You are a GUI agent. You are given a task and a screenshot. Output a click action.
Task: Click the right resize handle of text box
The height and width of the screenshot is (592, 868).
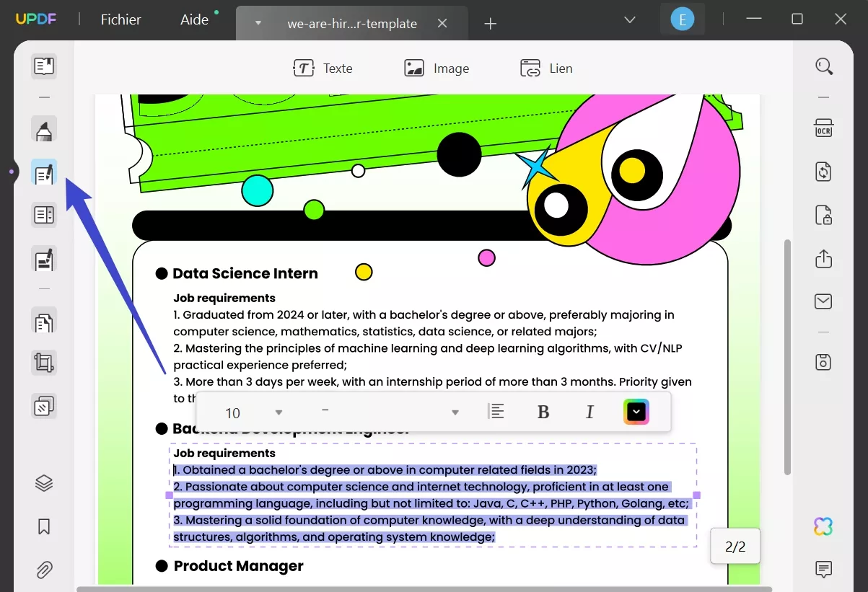(697, 495)
